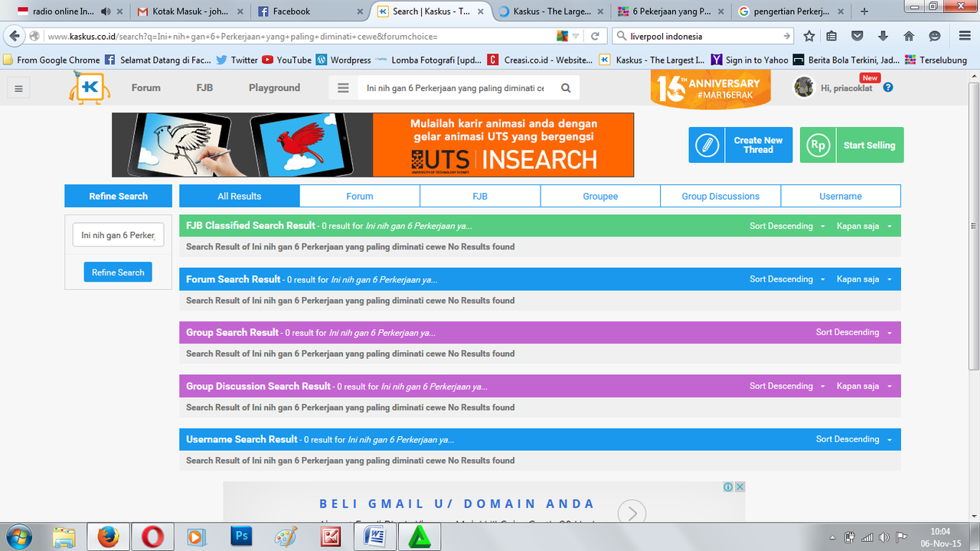Switch to the FJB results tab
This screenshot has height=551, width=980.
click(x=480, y=196)
